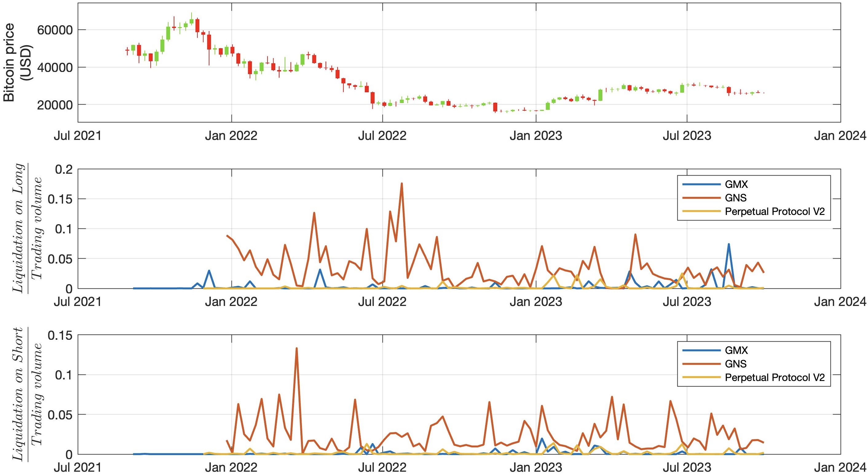868x476 pixels.
Task: Click the Jan 2023 tick label under the short liquidation chart
Action: pos(536,468)
